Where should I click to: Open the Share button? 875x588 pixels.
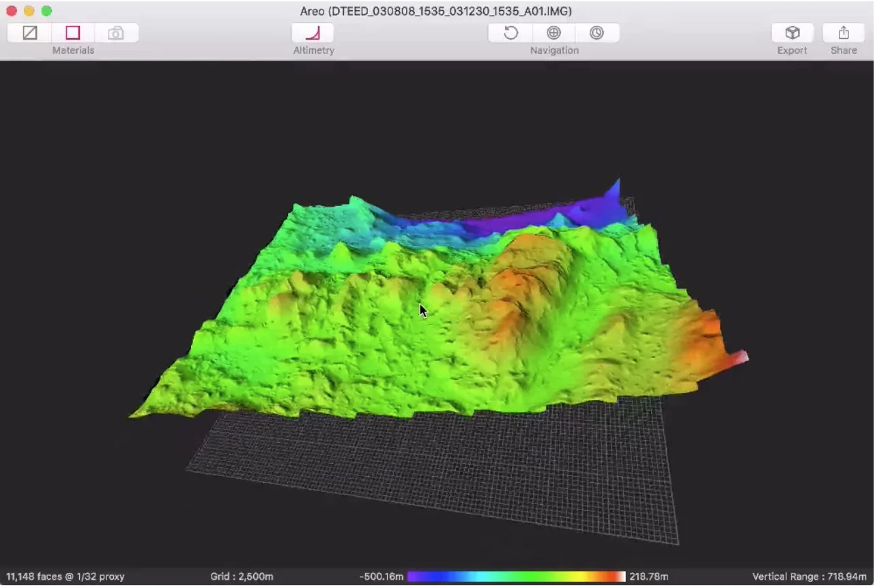(x=844, y=33)
